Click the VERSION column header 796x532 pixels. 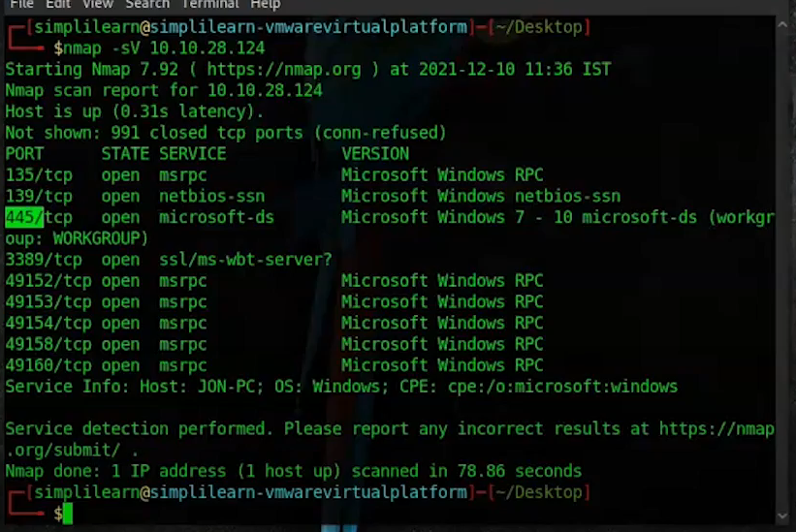pos(374,154)
